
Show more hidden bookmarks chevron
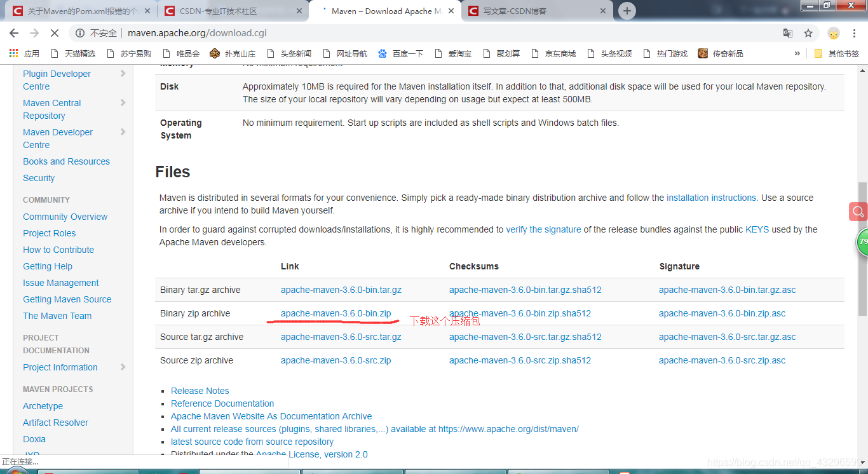797,53
